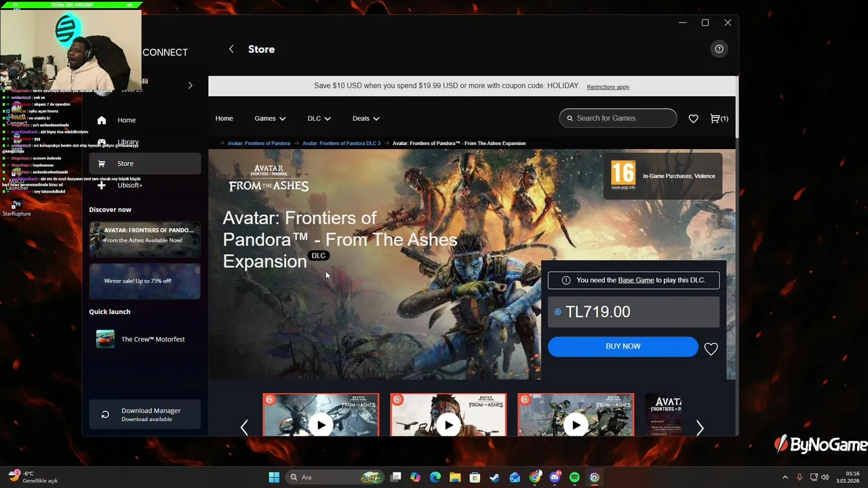This screenshot has width=868, height=488.
Task: Open the PEGI 16 rating badge
Action: (x=623, y=176)
